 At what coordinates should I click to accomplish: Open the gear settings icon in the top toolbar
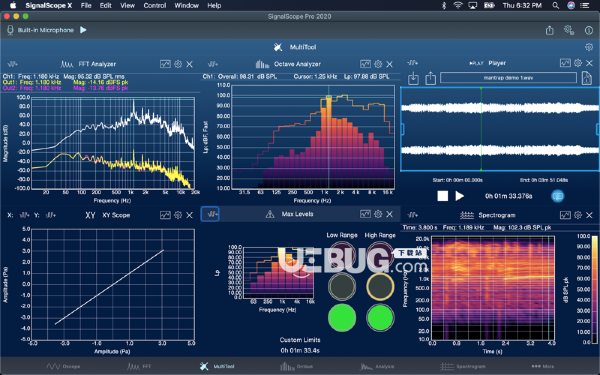coord(569,30)
